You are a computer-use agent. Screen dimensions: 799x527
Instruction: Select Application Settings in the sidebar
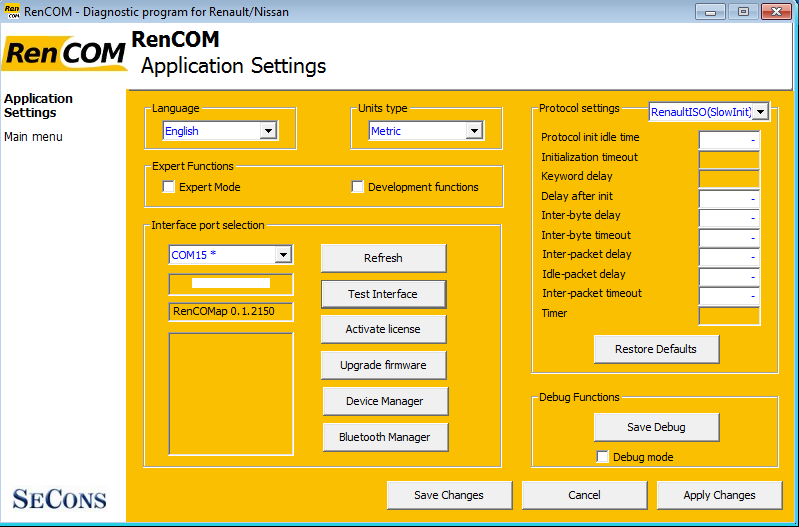click(38, 106)
